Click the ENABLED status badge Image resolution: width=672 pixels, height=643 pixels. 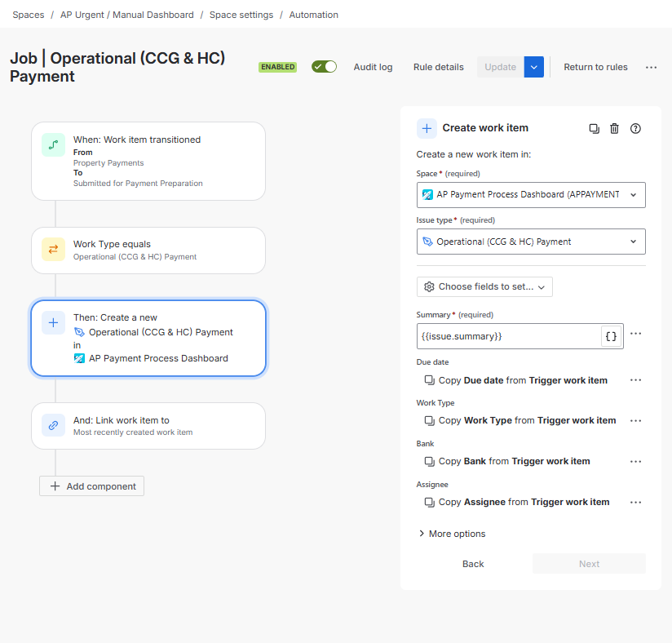point(278,67)
